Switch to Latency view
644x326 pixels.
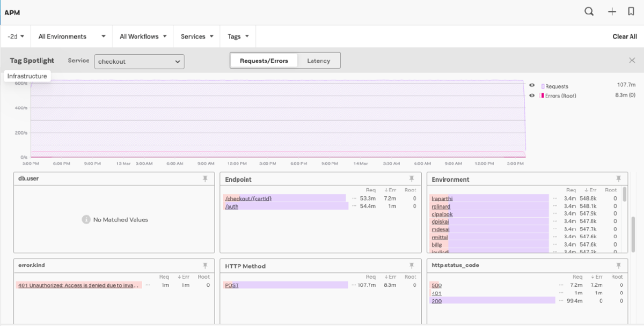(x=318, y=61)
